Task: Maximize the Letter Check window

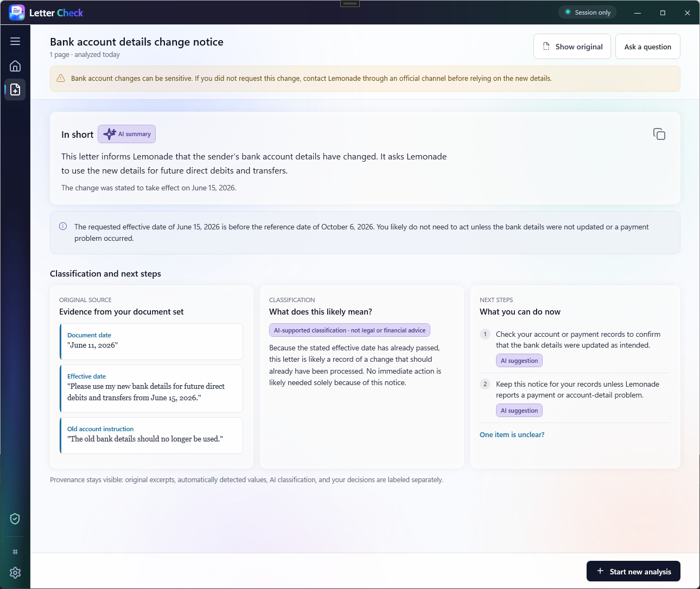Action: pyautogui.click(x=663, y=12)
